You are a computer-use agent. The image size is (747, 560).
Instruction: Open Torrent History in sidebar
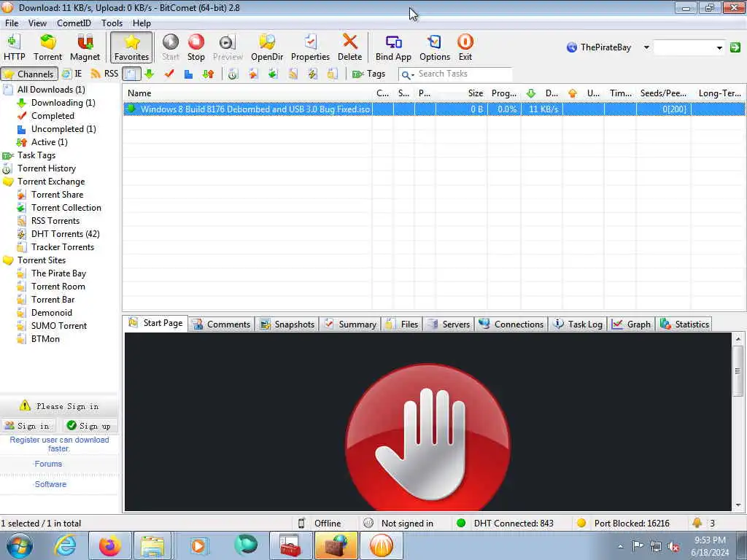[x=46, y=168]
